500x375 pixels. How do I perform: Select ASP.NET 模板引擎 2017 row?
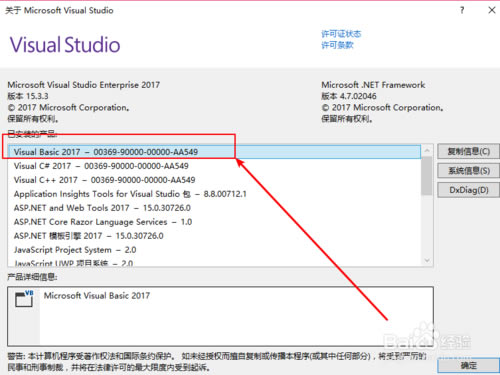point(214,236)
